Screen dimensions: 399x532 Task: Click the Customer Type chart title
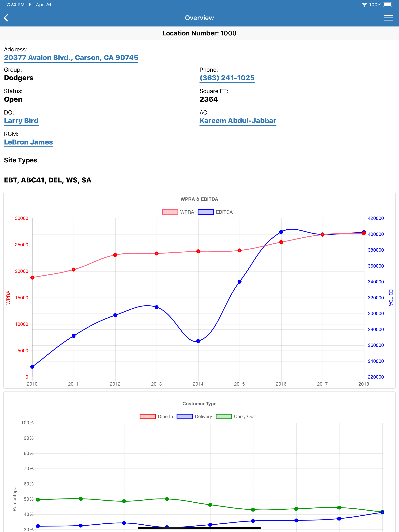click(x=199, y=403)
